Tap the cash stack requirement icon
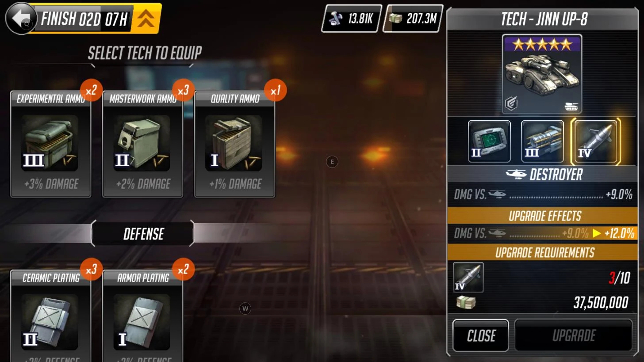The width and height of the screenshot is (644, 362). [466, 303]
